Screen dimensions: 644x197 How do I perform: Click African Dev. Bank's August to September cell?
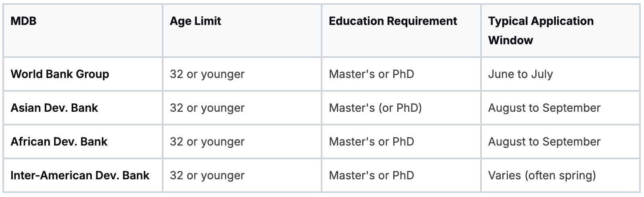point(560,142)
